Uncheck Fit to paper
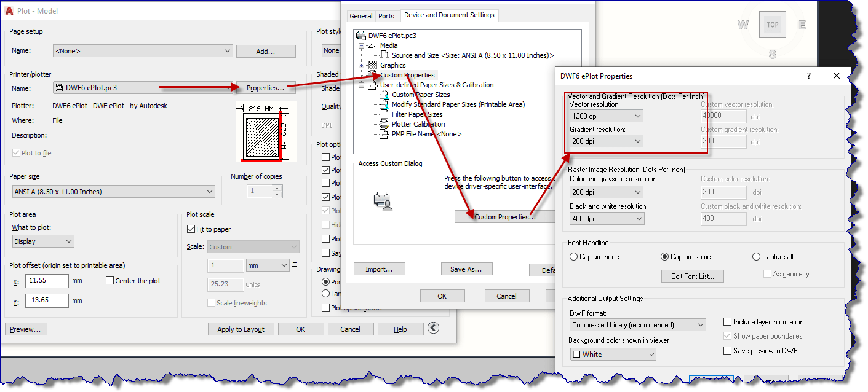This screenshot has height=392, width=868. (x=191, y=229)
